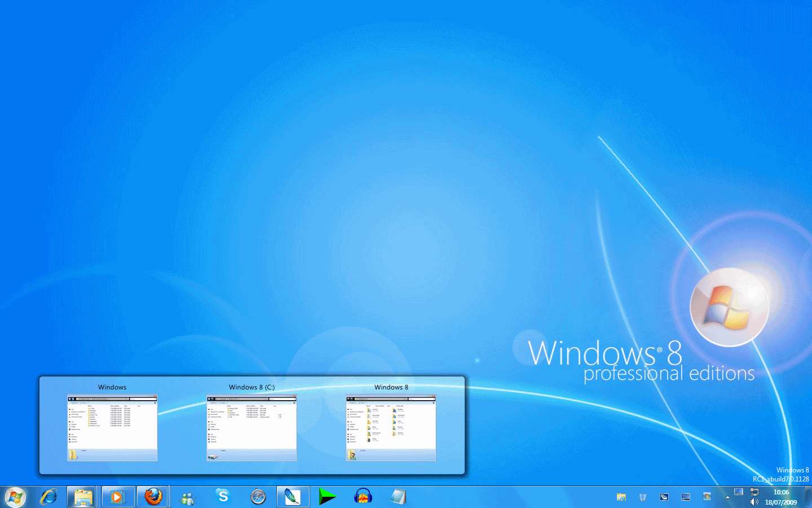Open the network connection tray icon
This screenshot has width=812, height=508.
pyautogui.click(x=754, y=492)
